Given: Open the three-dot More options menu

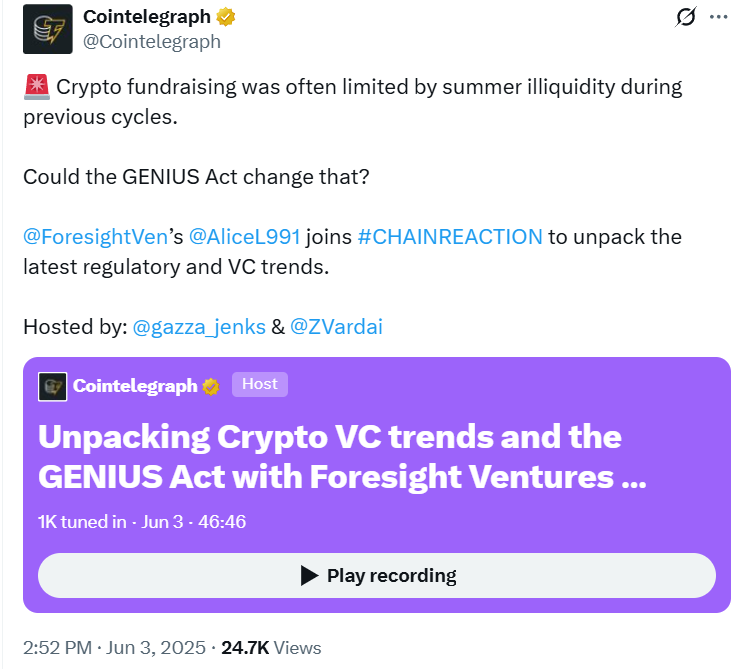Looking at the screenshot, I should point(718,18).
